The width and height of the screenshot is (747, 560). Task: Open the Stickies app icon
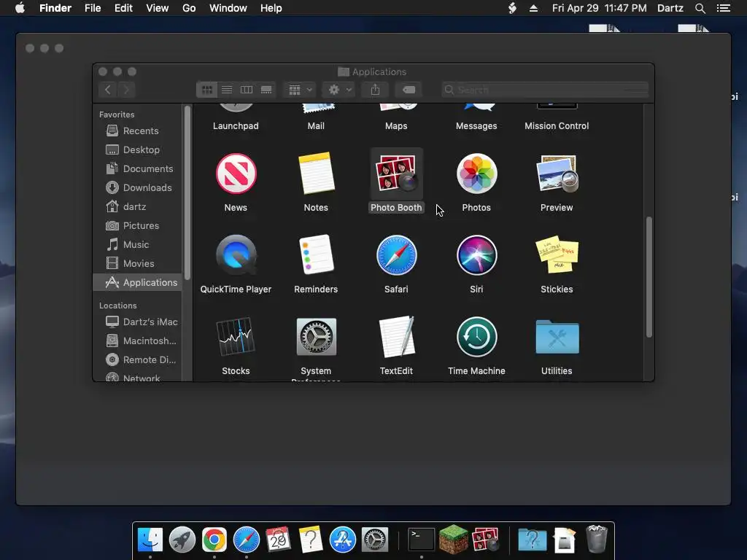point(557,254)
